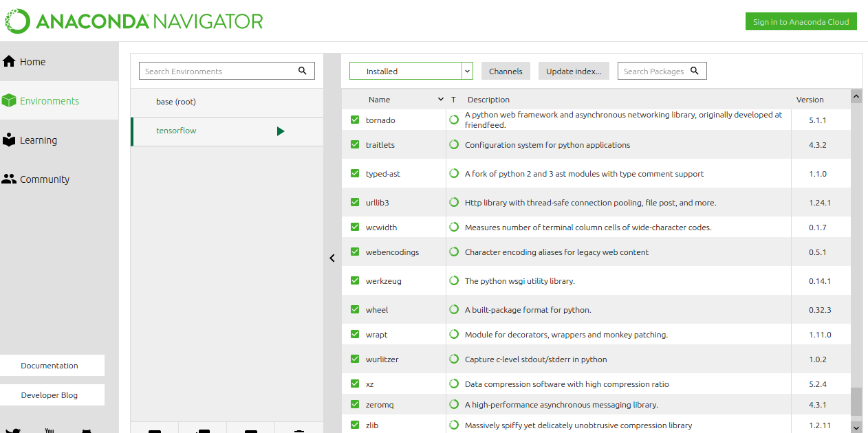Toggle the urllib3 package checkbox
Screen dimensions: 868x433
[355, 202]
